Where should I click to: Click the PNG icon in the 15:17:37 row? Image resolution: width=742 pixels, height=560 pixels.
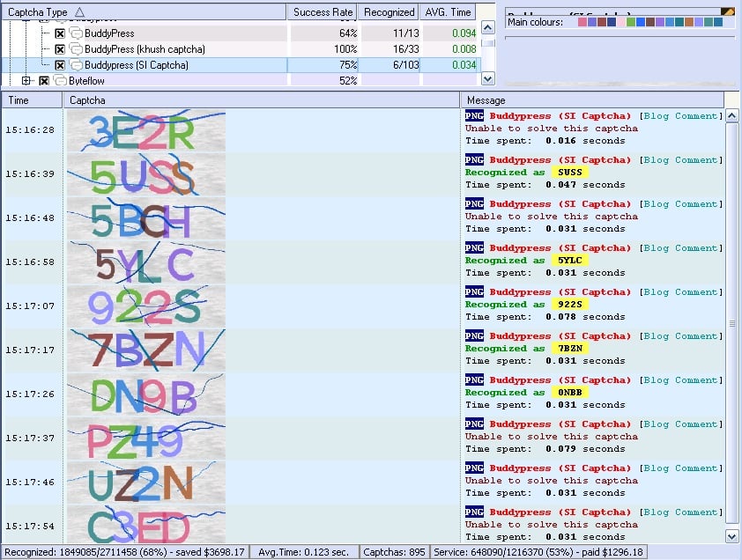coord(474,424)
